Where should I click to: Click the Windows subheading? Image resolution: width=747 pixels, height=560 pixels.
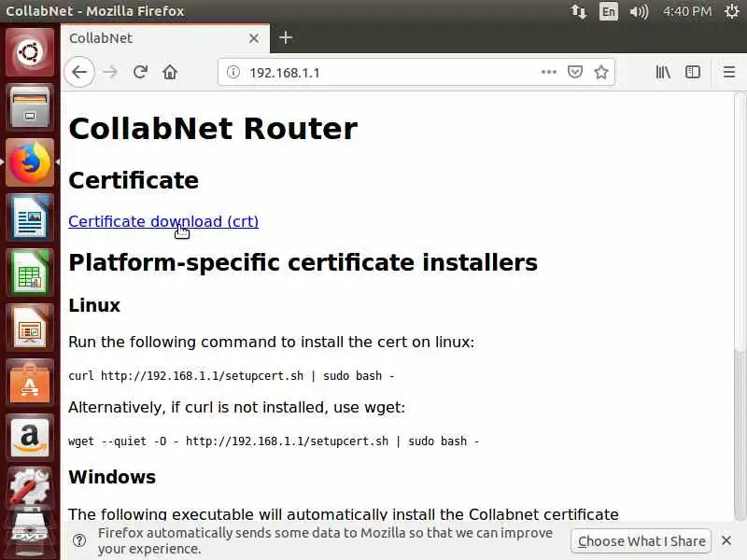[112, 477]
